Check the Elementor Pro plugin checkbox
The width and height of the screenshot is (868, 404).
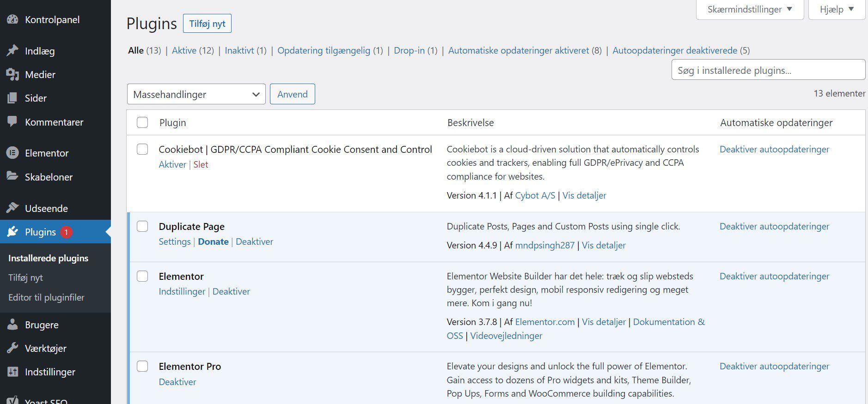(142, 366)
